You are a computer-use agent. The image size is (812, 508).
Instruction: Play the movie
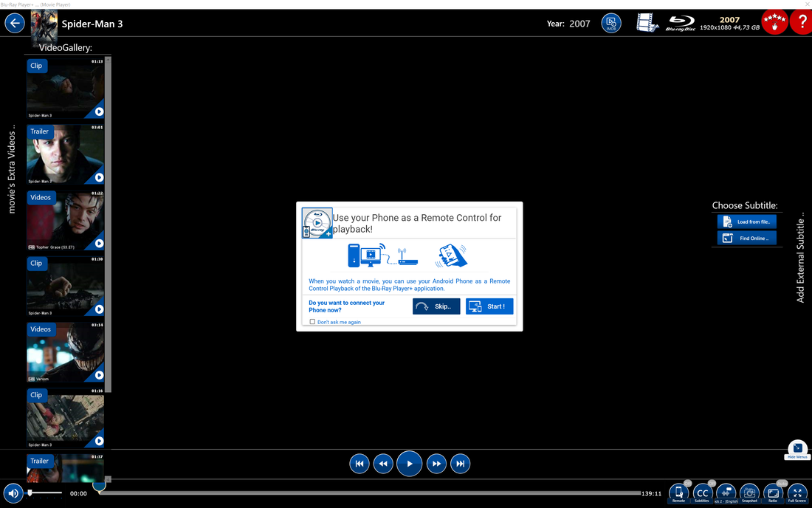[409, 464]
